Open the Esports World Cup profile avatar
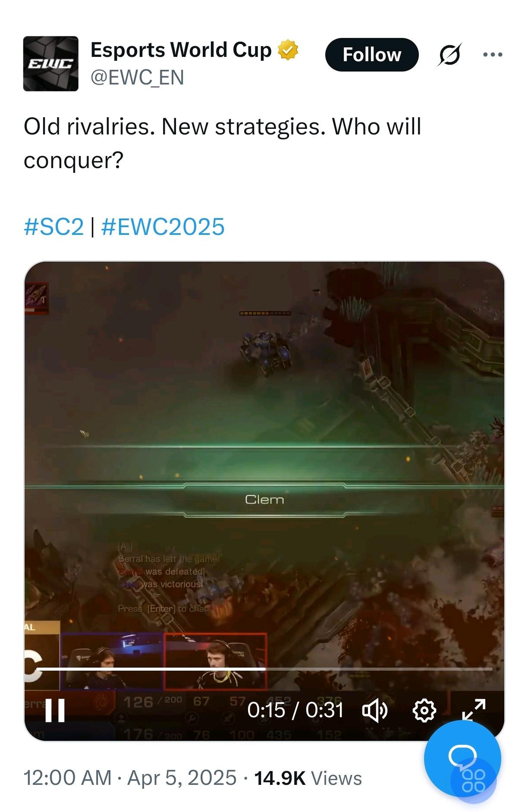The height and width of the screenshot is (812, 528). (50, 63)
